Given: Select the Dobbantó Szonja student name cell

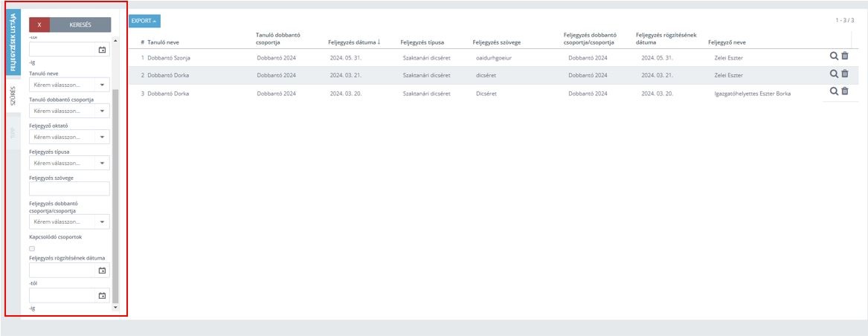Looking at the screenshot, I should point(170,57).
